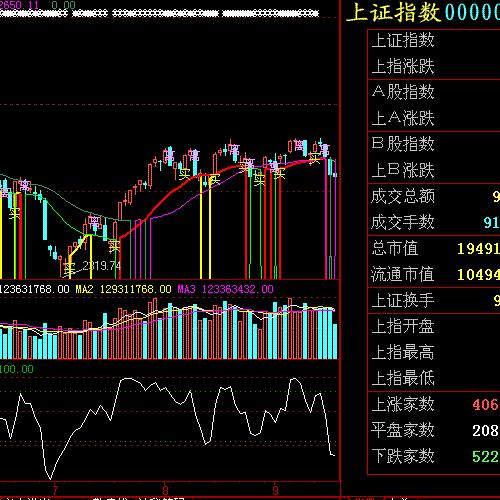Open 平盘家数 unchanged count 208
The image size is (500, 500).
(434, 430)
